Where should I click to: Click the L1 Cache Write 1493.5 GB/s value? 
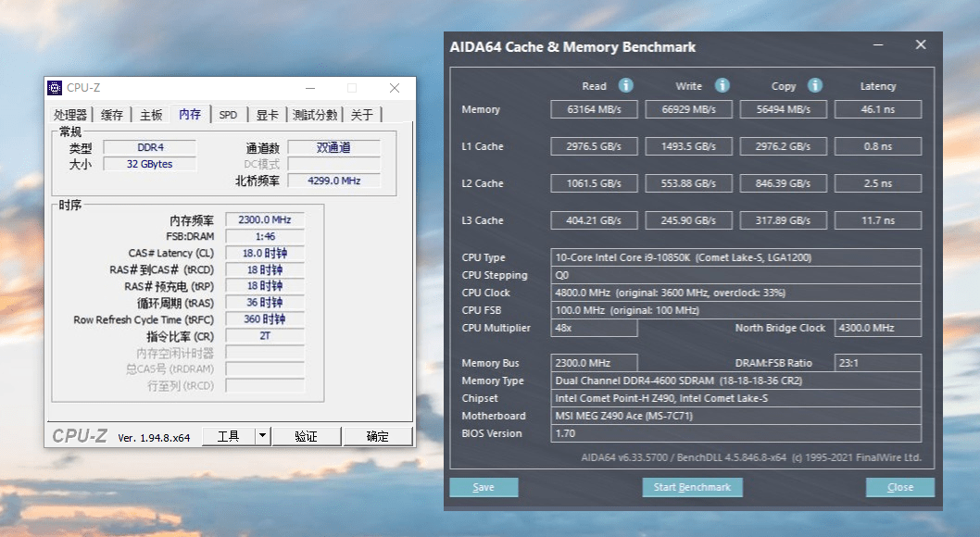(x=689, y=146)
